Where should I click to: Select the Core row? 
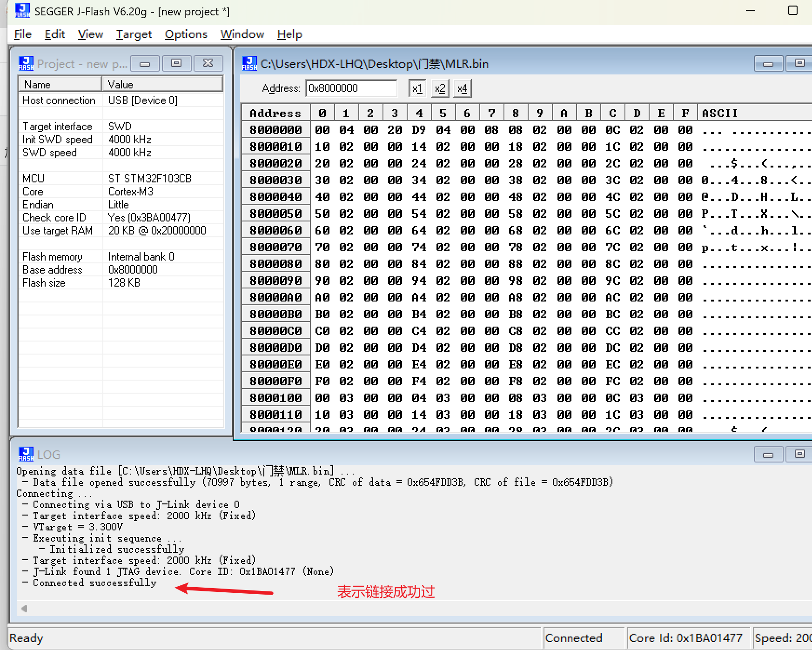(x=121, y=192)
